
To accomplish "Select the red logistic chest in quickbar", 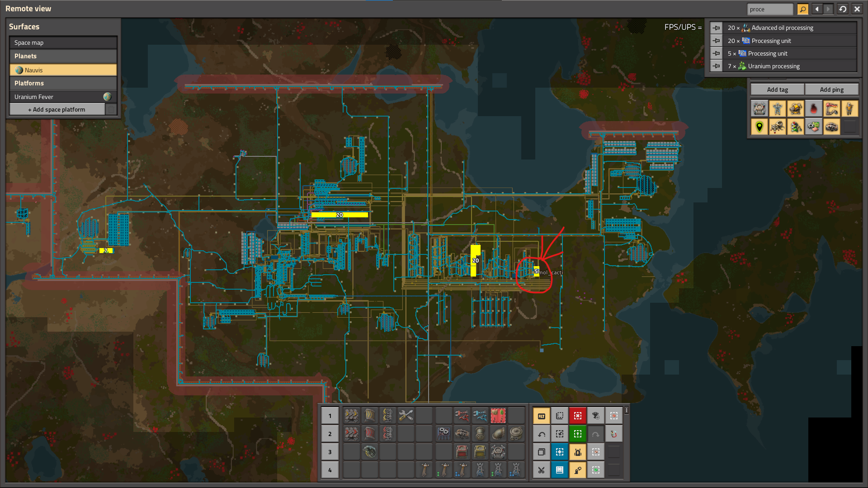I will coord(462,452).
